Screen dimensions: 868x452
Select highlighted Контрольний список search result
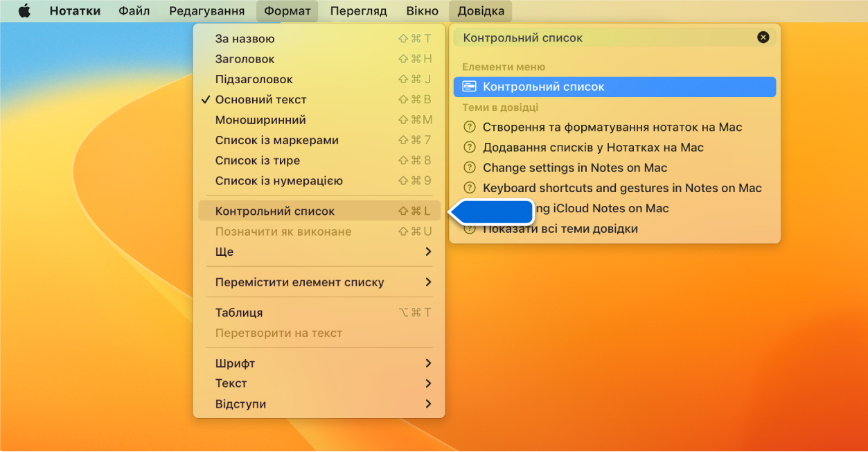pyautogui.click(x=614, y=87)
